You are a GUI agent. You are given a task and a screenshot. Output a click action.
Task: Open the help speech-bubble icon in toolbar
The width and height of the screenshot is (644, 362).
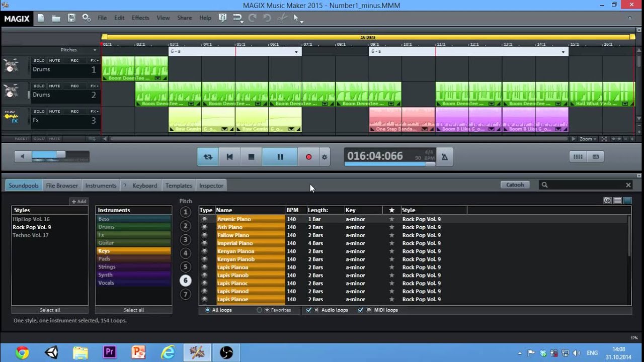[222, 18]
